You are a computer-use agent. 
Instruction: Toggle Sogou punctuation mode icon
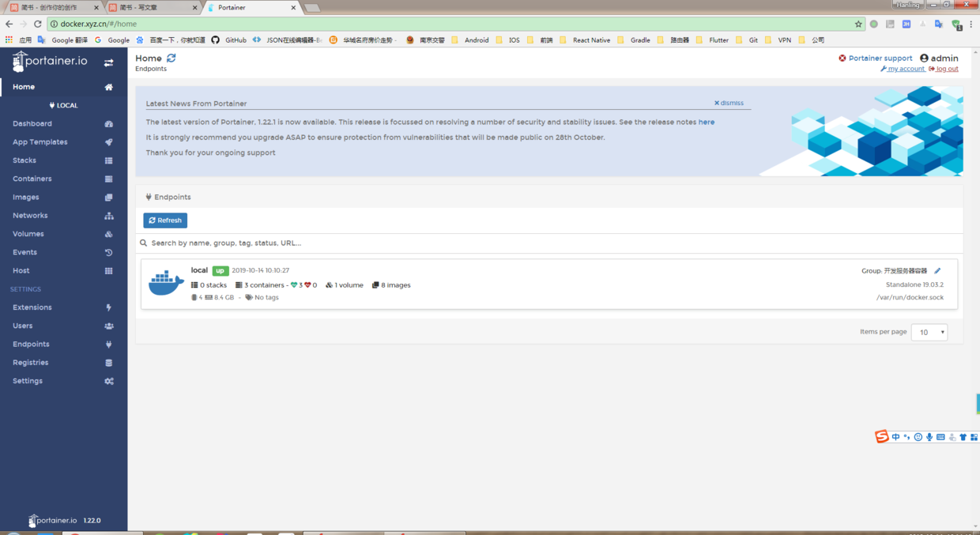click(x=906, y=437)
